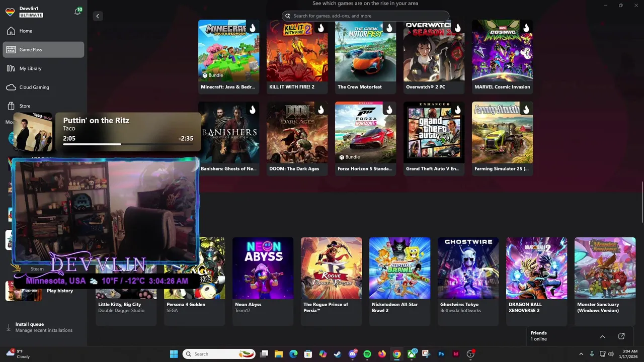Open Play history link in sidebar
644x362 pixels.
[60, 291]
